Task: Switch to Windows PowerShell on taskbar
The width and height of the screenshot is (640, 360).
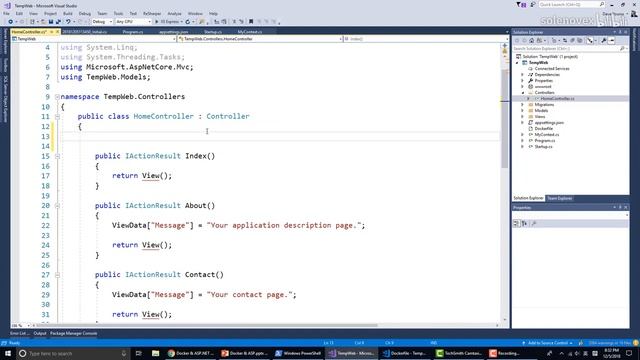Action: point(298,353)
